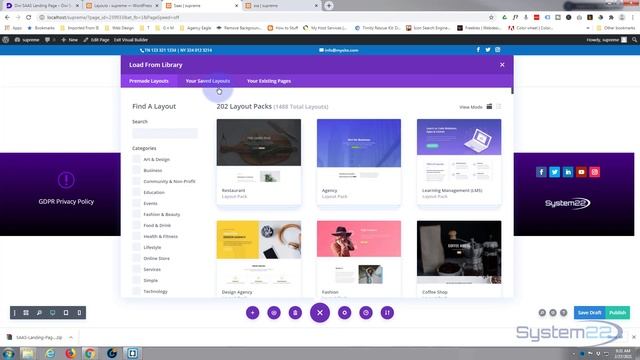
Task: Click the browser reload icon
Action: (x=29, y=17)
